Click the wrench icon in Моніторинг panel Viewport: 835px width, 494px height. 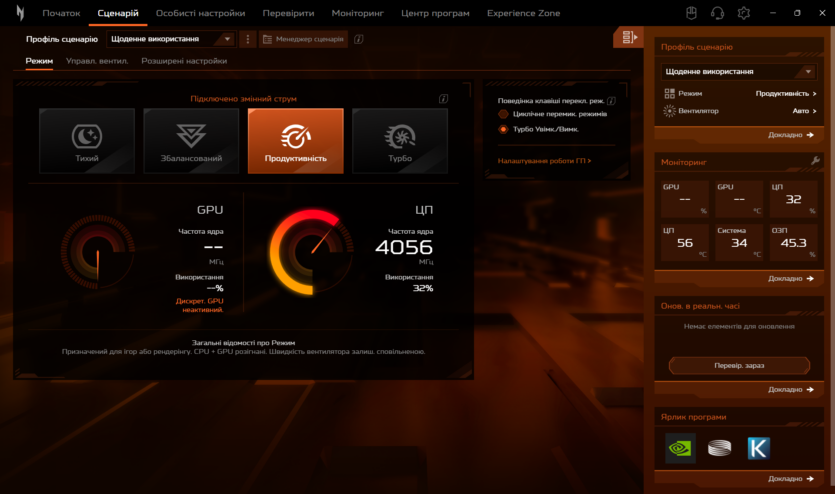815,161
